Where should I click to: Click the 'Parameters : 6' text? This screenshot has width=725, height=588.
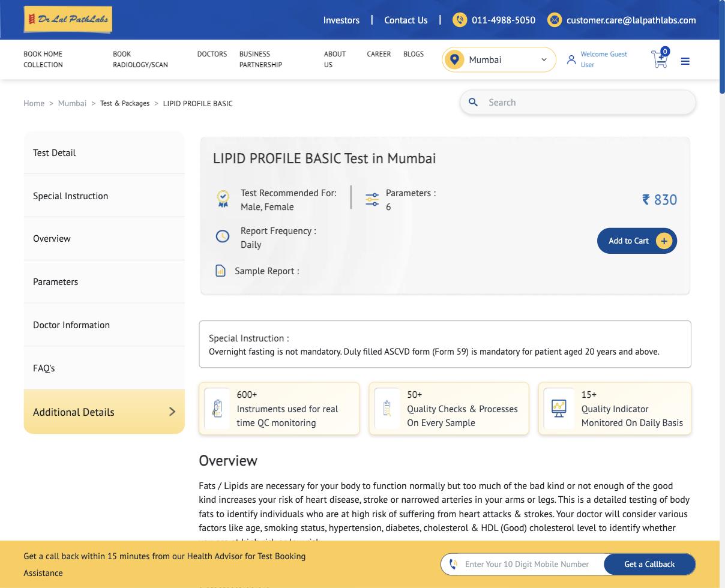click(x=411, y=200)
